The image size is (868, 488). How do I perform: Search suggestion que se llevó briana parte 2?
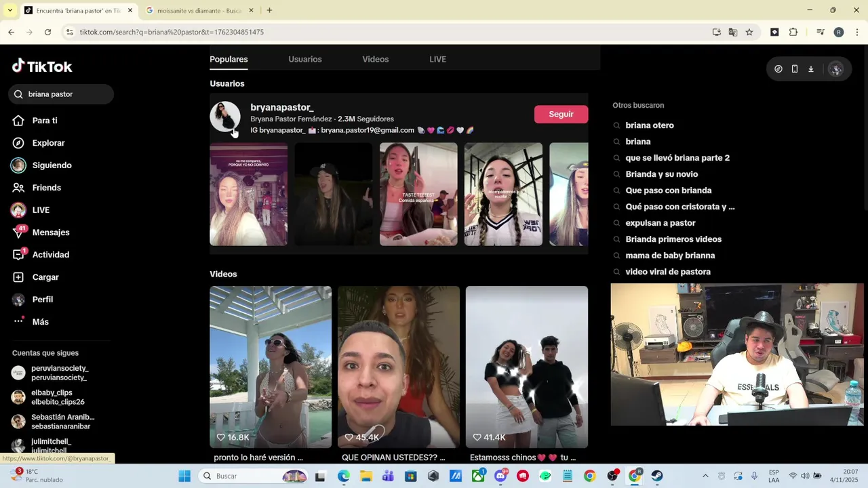tap(677, 158)
